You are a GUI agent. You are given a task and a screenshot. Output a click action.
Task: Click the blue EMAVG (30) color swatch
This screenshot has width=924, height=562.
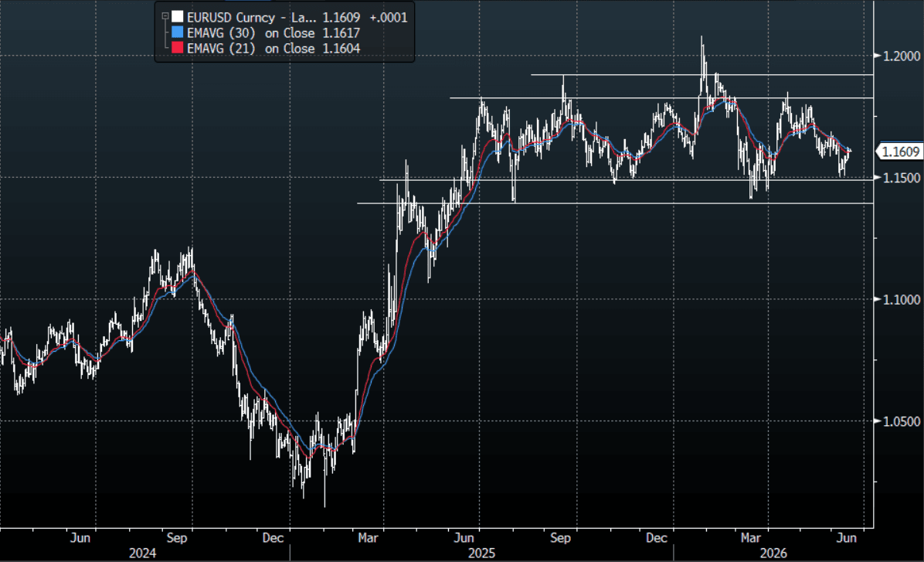click(178, 32)
